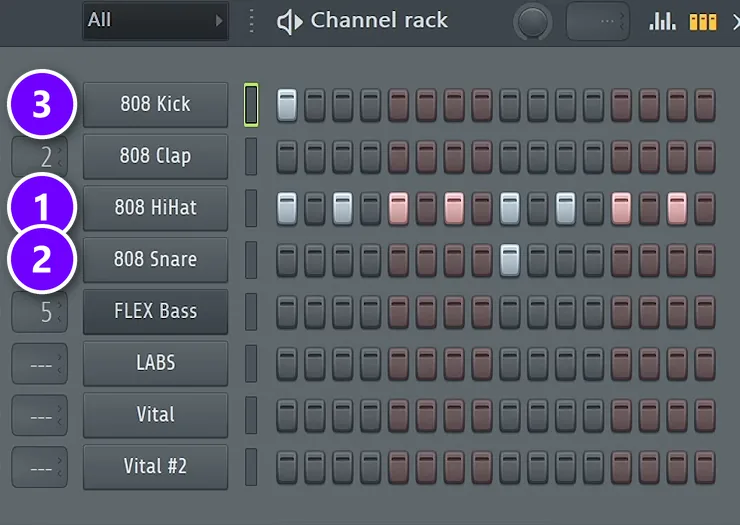Turn off step 5 of 808 HiHat
Viewport: 740px width, 525px height.
(398, 208)
